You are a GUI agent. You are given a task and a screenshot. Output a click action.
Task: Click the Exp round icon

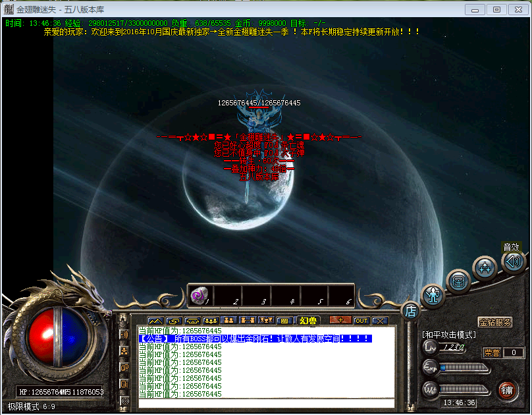pyautogui.click(x=430, y=367)
